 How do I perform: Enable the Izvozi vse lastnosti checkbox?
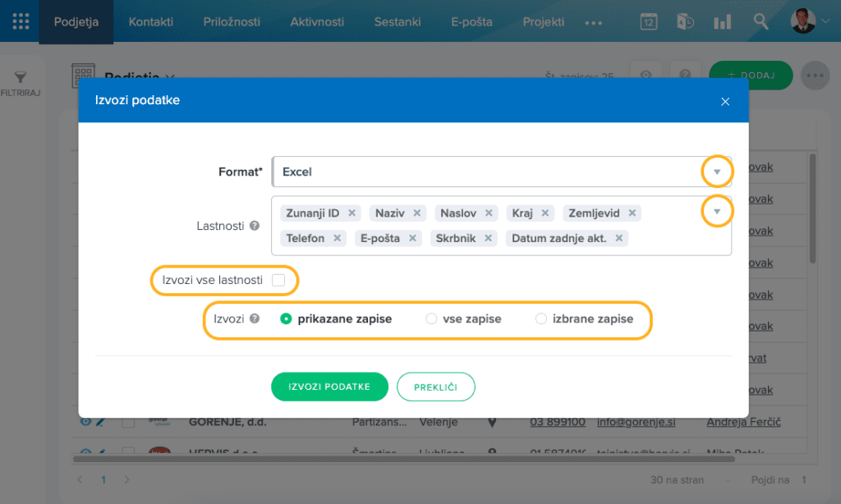278,280
